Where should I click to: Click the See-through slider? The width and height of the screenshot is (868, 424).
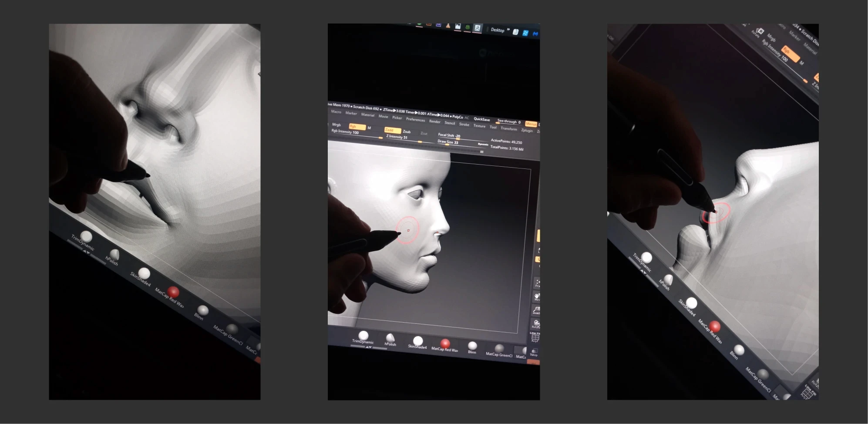point(509,122)
